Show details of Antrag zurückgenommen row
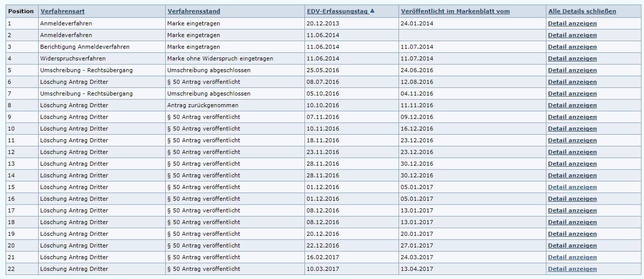 572,105
